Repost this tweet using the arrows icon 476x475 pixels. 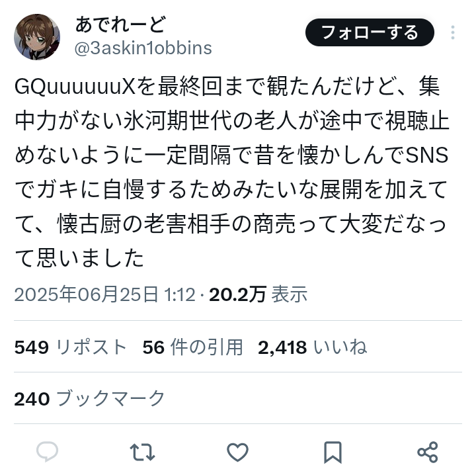click(142, 453)
